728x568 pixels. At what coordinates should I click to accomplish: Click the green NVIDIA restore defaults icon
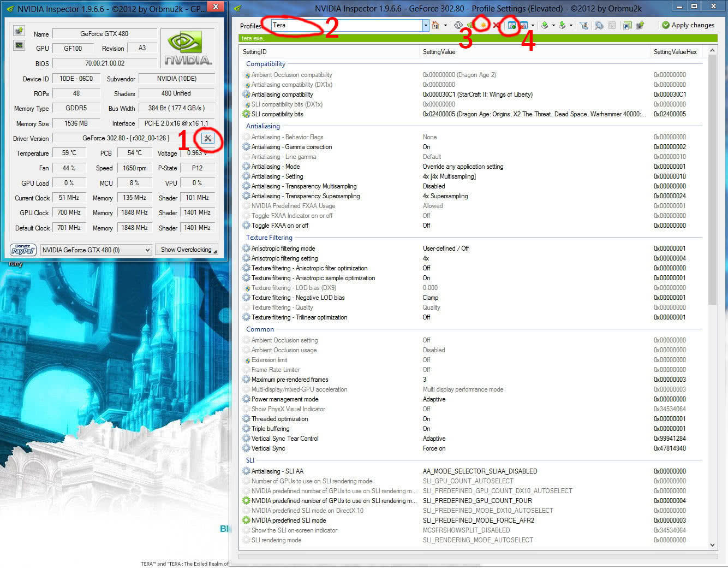tap(470, 25)
